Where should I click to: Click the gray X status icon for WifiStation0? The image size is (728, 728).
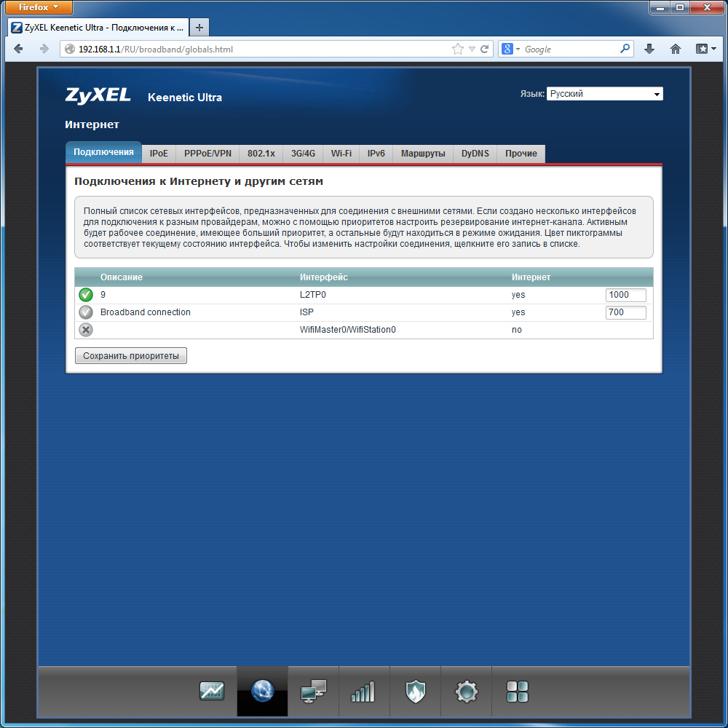[x=86, y=330]
